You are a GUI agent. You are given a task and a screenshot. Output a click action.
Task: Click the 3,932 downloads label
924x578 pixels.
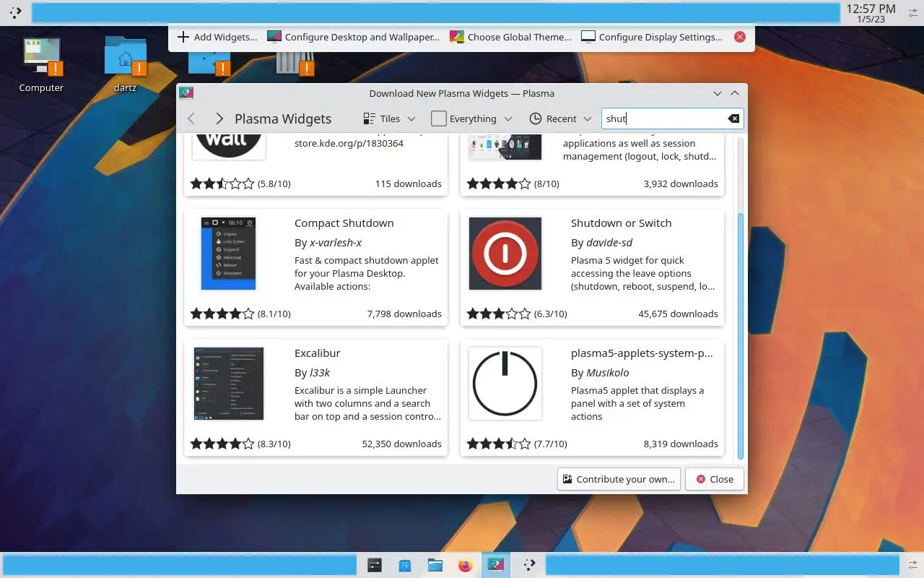[681, 184]
